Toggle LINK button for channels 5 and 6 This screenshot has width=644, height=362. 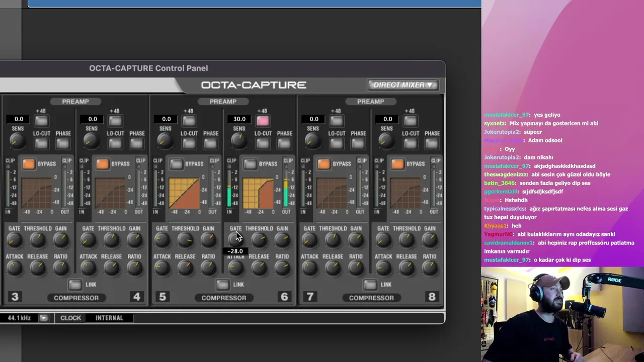[x=222, y=285]
